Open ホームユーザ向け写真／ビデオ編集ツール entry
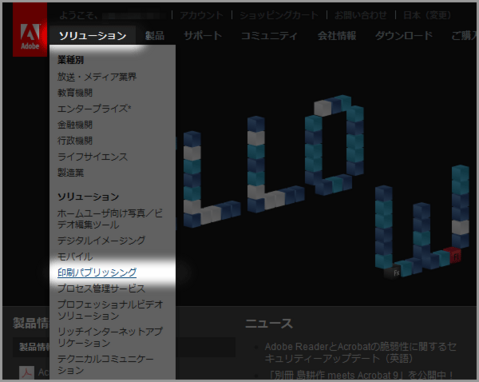The width and height of the screenshot is (479, 382). (110, 219)
